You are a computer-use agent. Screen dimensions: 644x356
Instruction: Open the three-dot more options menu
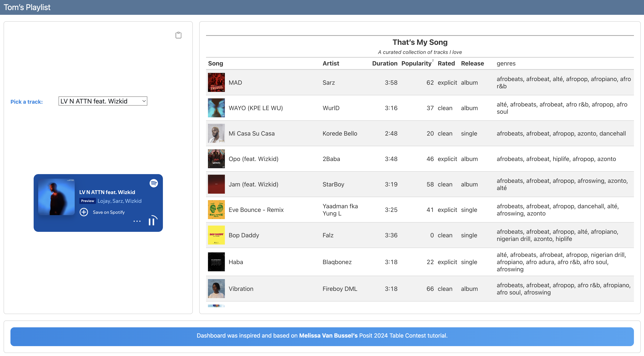click(x=137, y=221)
